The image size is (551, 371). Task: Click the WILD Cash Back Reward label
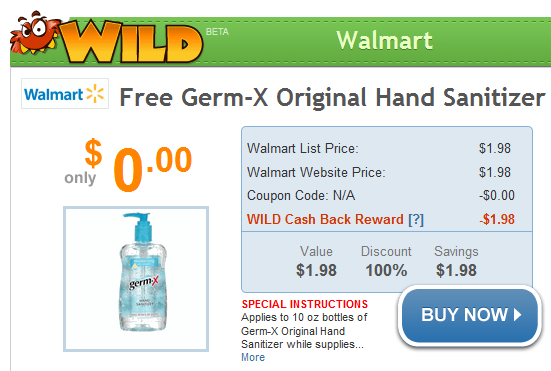325,220
